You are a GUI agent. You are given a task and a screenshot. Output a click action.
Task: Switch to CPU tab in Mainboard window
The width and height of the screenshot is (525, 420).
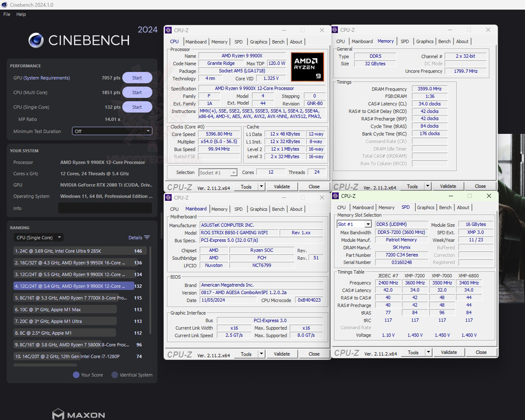tap(174, 209)
